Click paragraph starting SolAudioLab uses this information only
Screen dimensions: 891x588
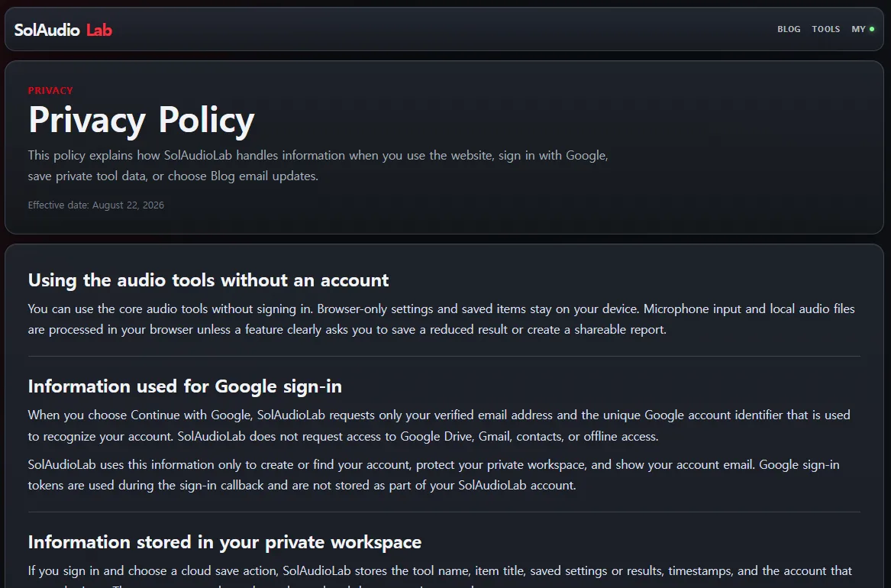pos(434,475)
